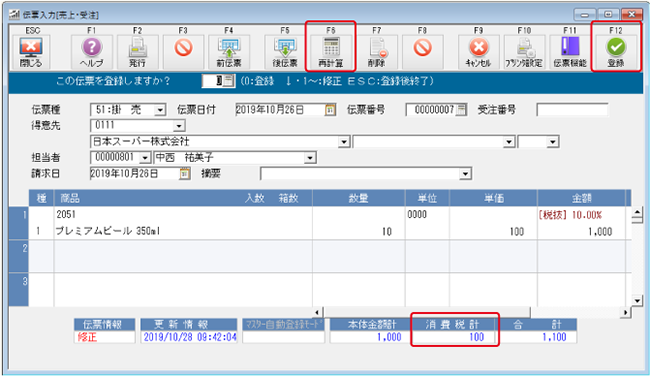The height and width of the screenshot is (376, 650).
Task: Click the lookup icon next to 伝票番号 field
Action: point(461,110)
